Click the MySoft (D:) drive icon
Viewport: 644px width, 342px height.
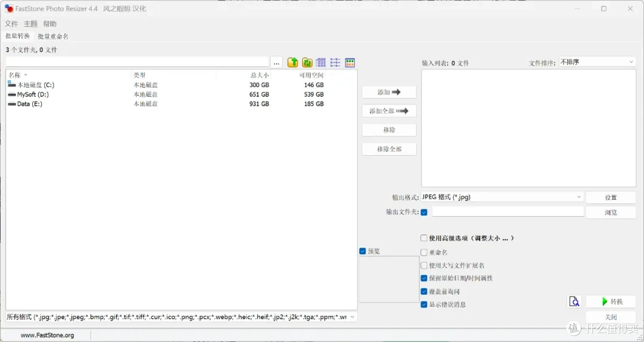(11, 94)
